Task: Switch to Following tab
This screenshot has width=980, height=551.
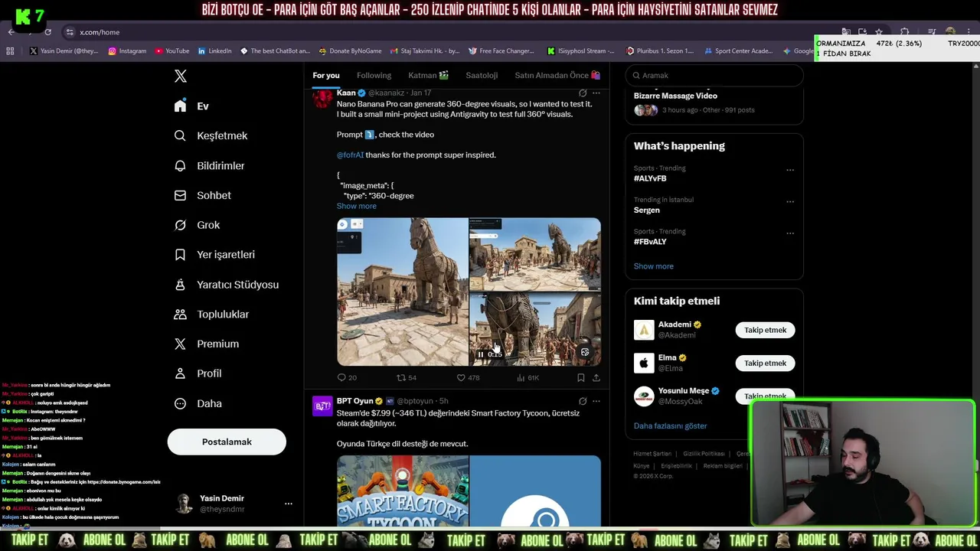Action: click(x=374, y=75)
